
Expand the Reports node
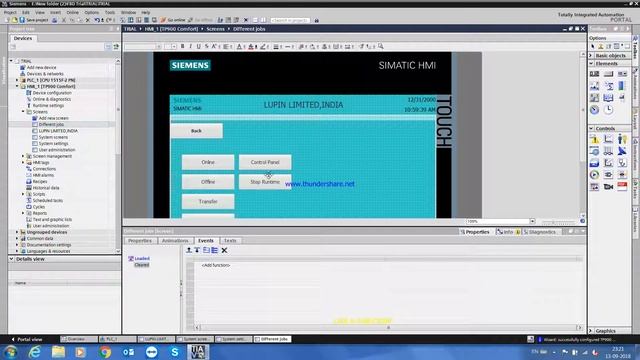(x=23, y=213)
